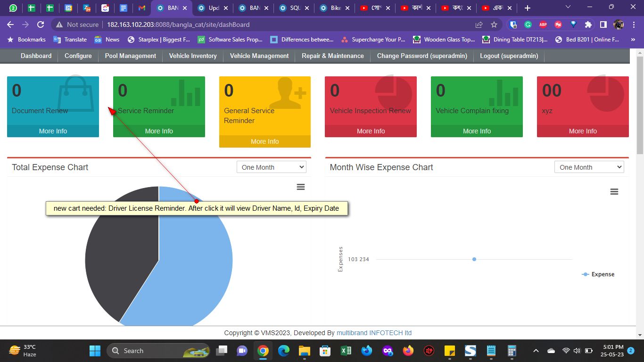Click the blue slice of pie chart
644x362 pixels.
[198, 264]
